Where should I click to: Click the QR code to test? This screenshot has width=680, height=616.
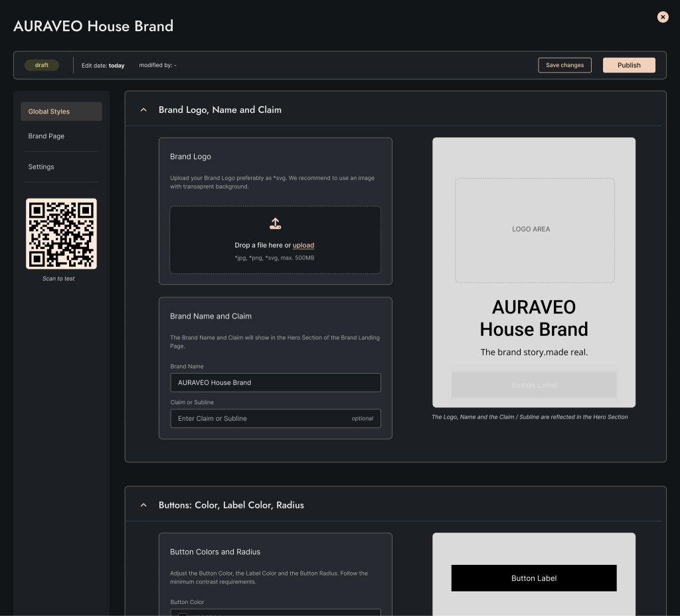coord(61,234)
